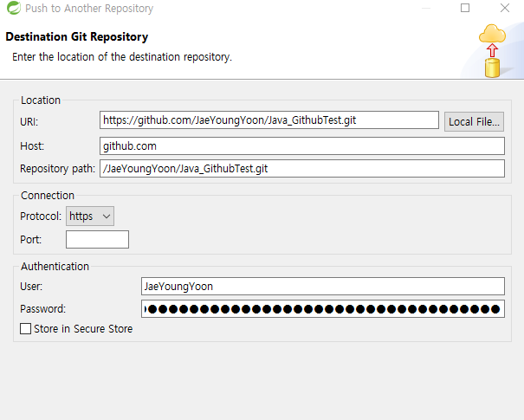Viewport: 524px width, 420px height.
Task: Click the 'Protocol:' label
Action: (41, 216)
